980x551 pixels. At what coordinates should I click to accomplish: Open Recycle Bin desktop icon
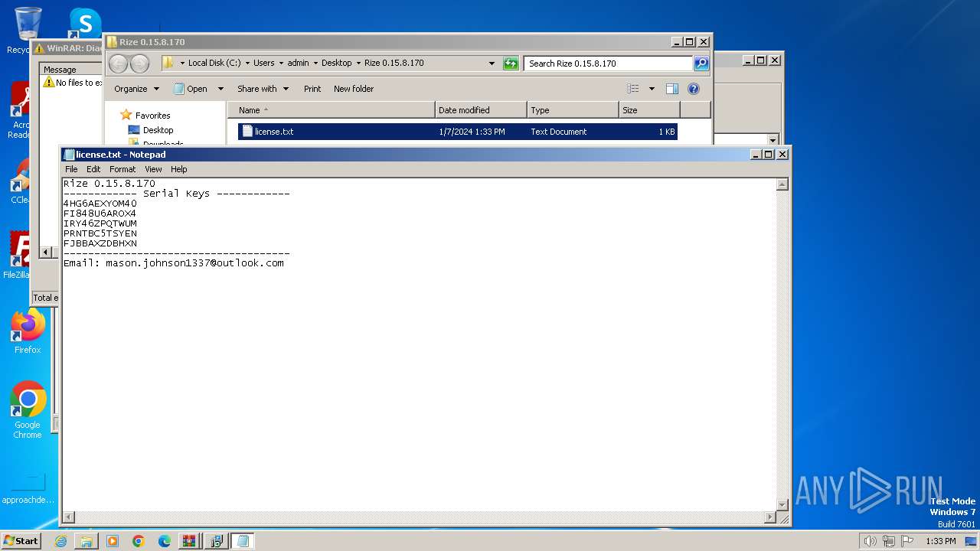(28, 31)
